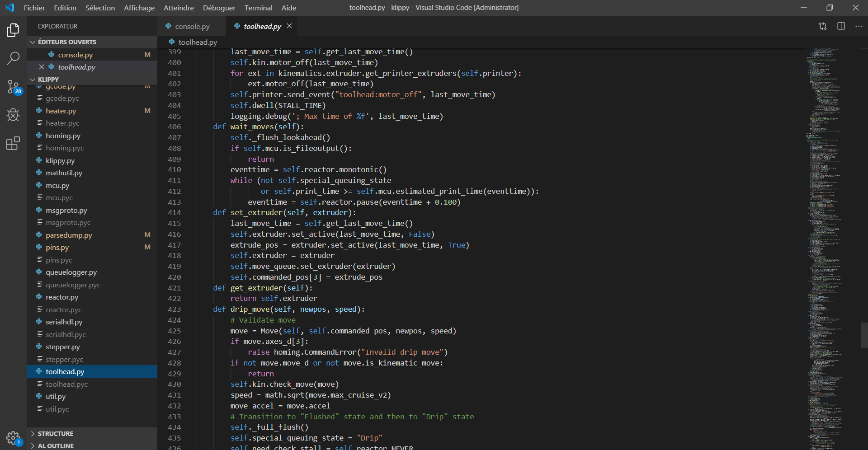Screen dimensions: 868x450
Task: Open the Extensions view
Action: point(13,143)
